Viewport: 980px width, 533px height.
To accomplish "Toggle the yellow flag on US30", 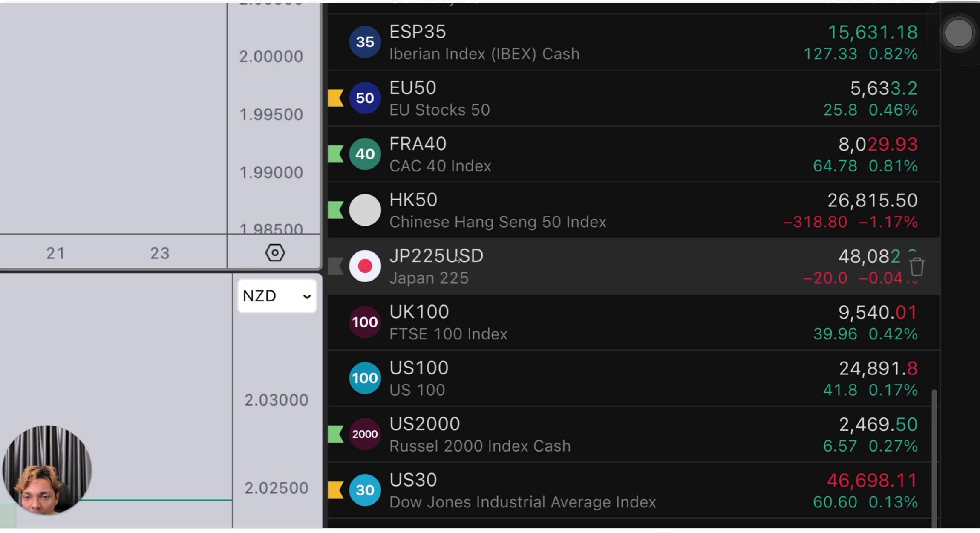I will (336, 490).
